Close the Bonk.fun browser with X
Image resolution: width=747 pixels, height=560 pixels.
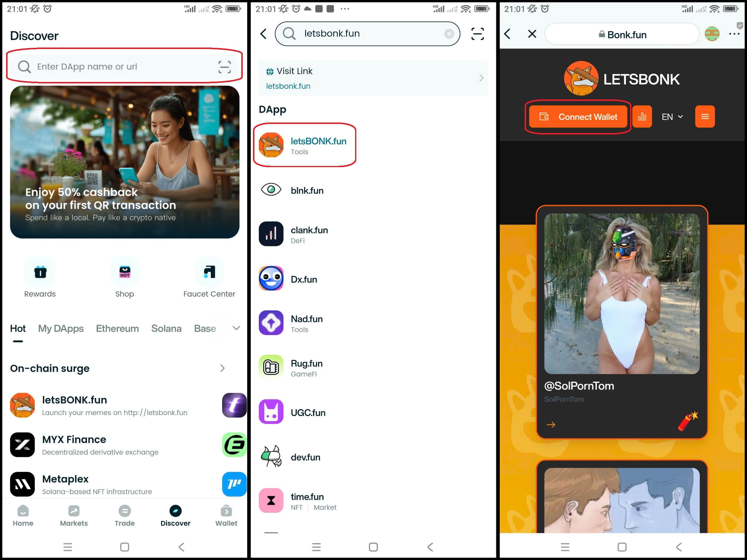532,34
